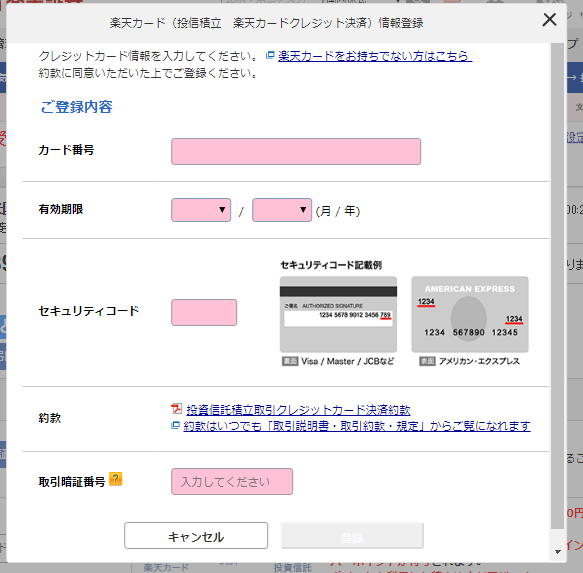The width and height of the screenshot is (583, 573).
Task: Click the ご登録内容 heading
Action: click(x=76, y=107)
